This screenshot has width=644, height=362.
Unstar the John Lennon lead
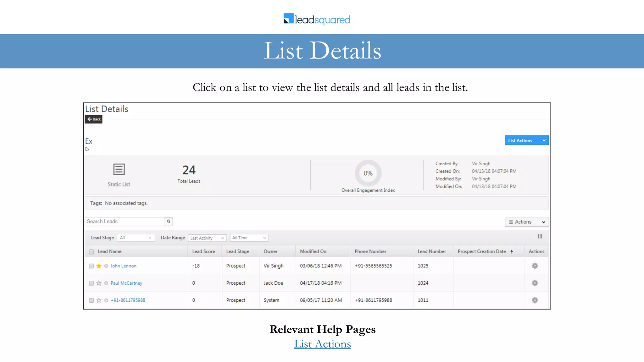(x=99, y=266)
